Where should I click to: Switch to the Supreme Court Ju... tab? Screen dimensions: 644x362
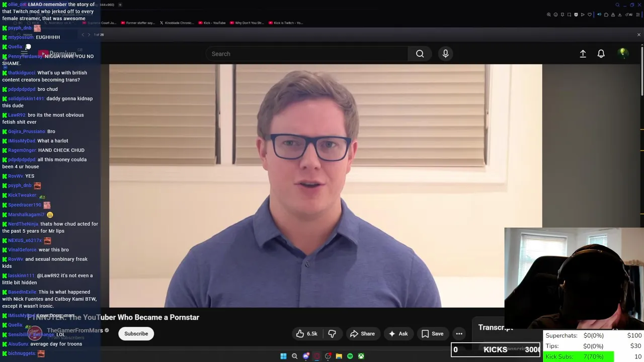coord(99,23)
